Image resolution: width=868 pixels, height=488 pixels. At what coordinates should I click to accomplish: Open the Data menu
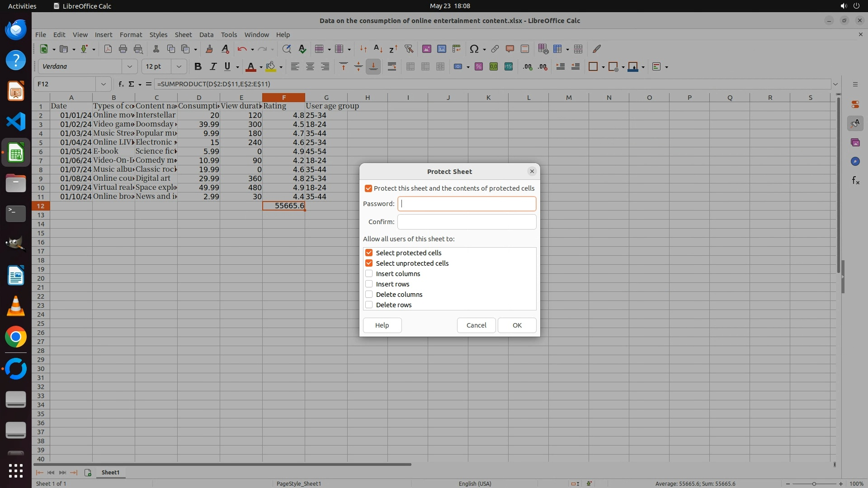(206, 35)
